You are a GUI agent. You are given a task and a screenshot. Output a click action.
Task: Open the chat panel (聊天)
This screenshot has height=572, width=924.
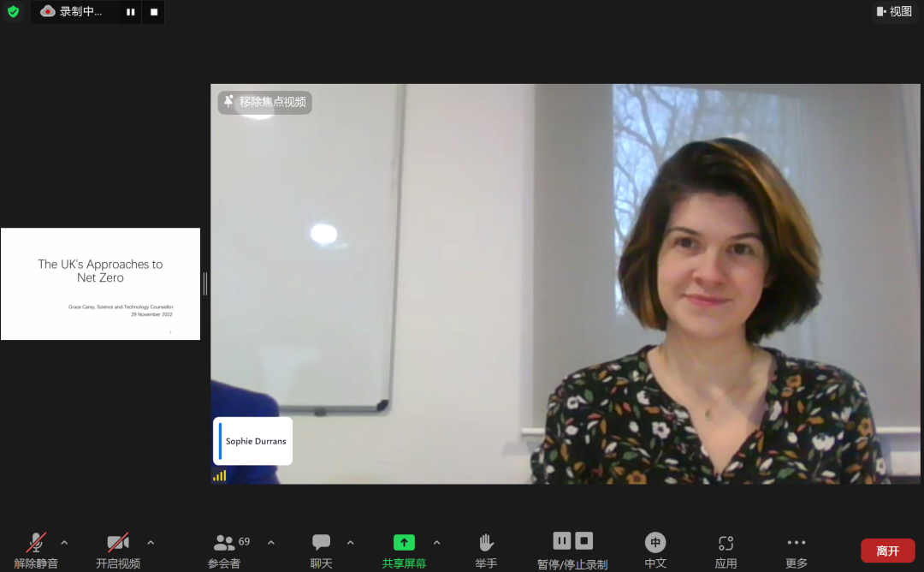[322, 549]
